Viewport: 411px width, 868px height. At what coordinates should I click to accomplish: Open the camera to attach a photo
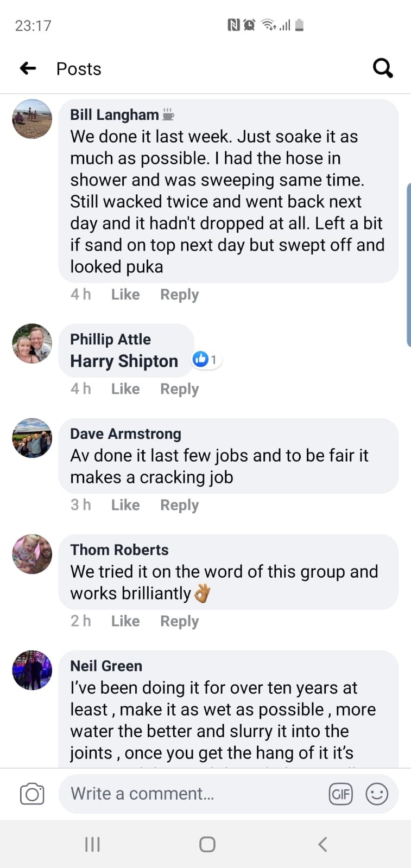click(32, 794)
